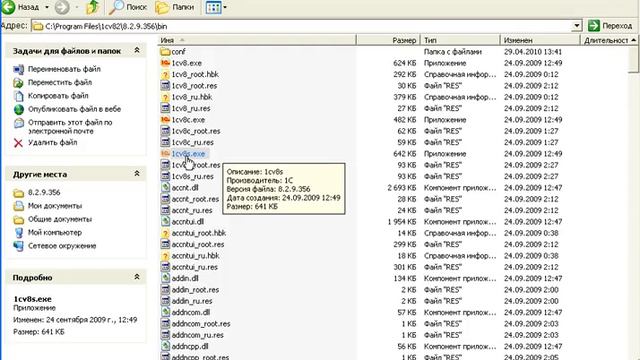Image resolution: width=640 pixels, height=360 pixels.
Task: Click the Back (Назад) navigation button
Action: point(20,7)
